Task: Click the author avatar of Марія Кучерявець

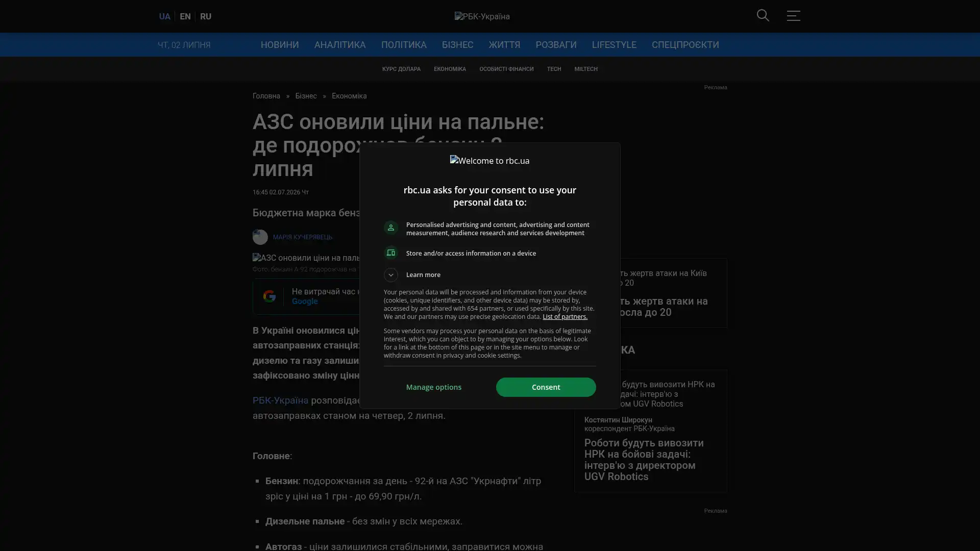Action: [x=260, y=237]
